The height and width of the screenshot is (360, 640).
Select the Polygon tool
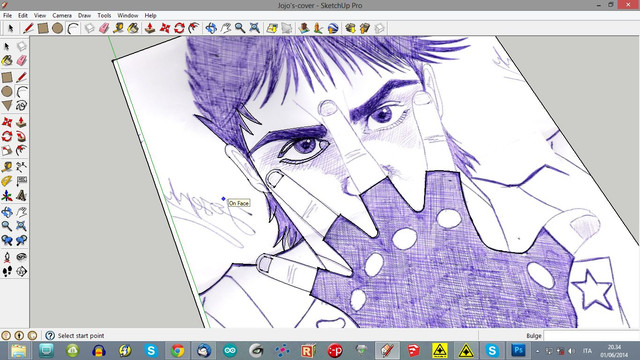point(7,106)
